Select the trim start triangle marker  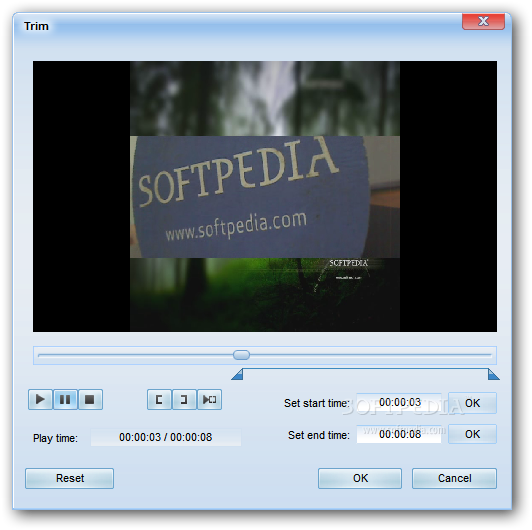pyautogui.click(x=238, y=374)
